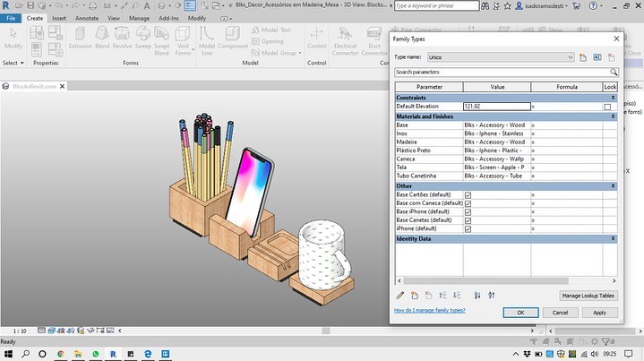This screenshot has height=361, width=644.
Task: Click the Base material value 'Blks - Accessory - Wood'
Action: coord(496,125)
